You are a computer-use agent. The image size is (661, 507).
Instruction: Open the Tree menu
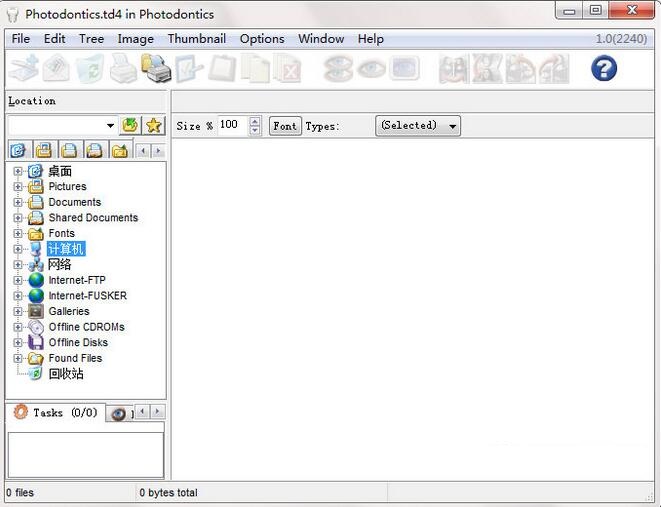[91, 39]
